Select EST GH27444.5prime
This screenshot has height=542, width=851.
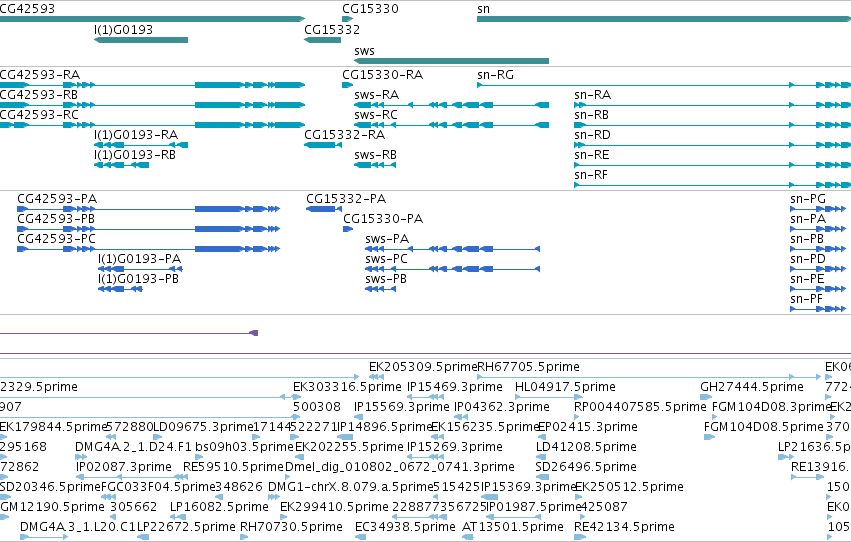(752, 387)
